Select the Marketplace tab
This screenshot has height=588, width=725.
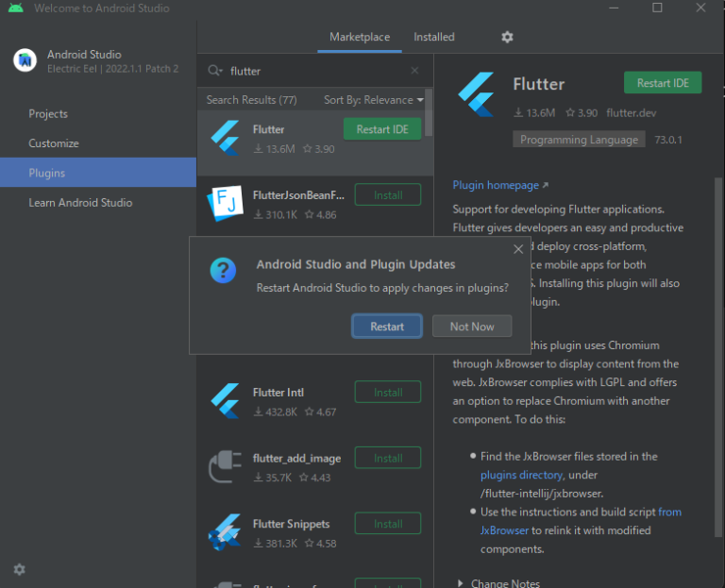coord(359,37)
